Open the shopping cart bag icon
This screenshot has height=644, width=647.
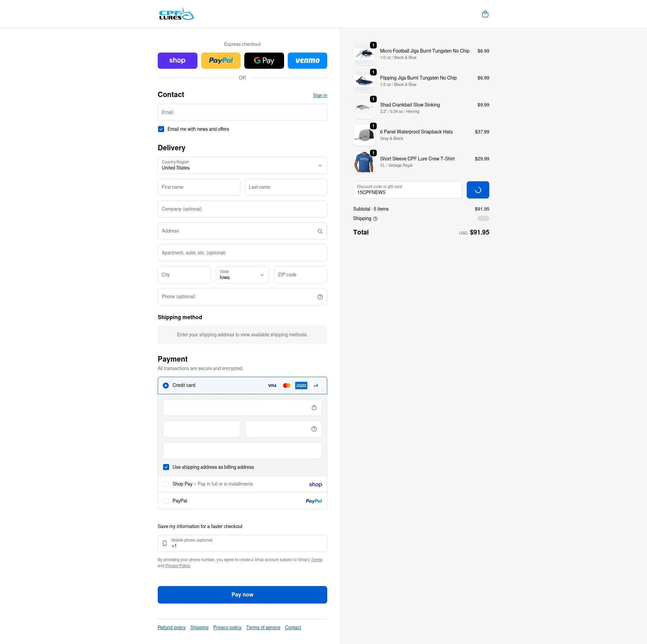pos(485,14)
